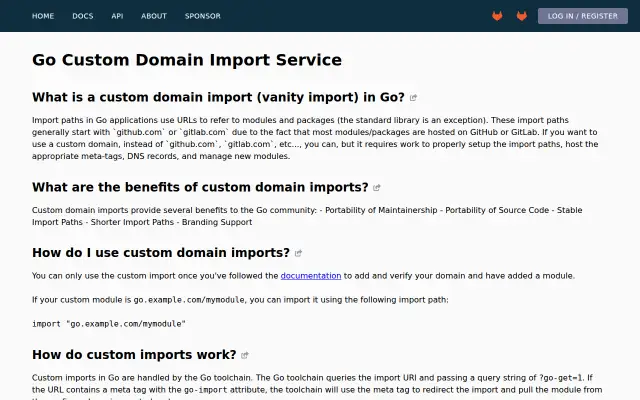
Task: Open anchor icon next to "How do custom imports work?"
Action: click(x=244, y=355)
